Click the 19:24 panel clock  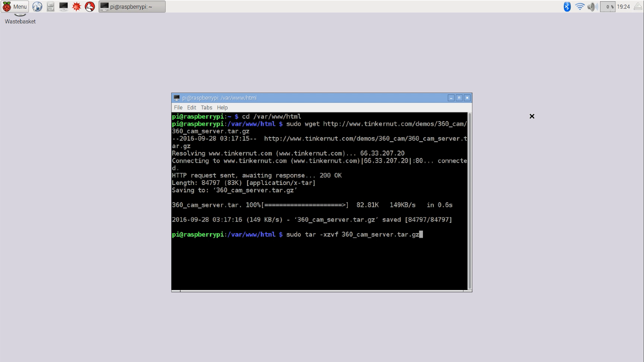623,6
